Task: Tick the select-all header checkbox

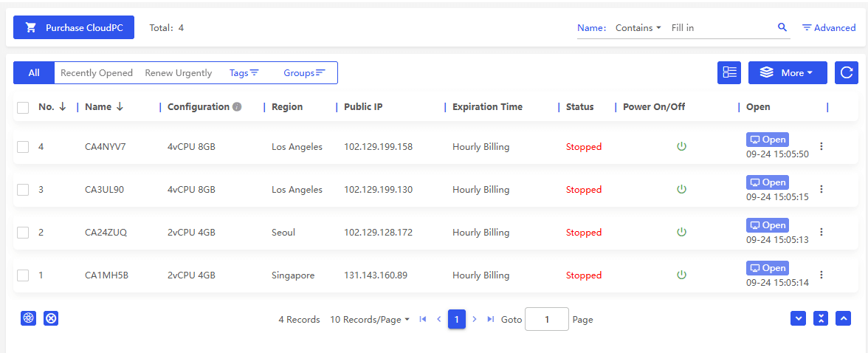Action: pyautogui.click(x=23, y=108)
